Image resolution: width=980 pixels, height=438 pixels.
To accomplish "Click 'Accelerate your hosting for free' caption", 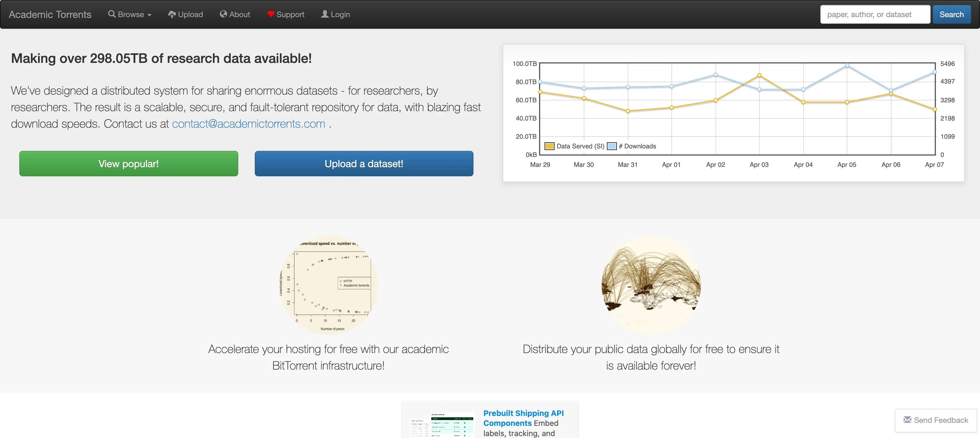I will [328, 357].
